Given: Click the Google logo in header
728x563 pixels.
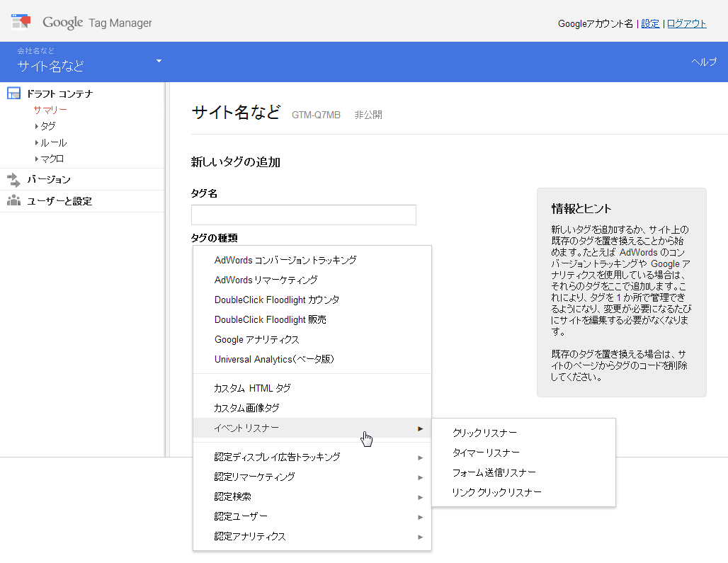Looking at the screenshot, I should (63, 22).
